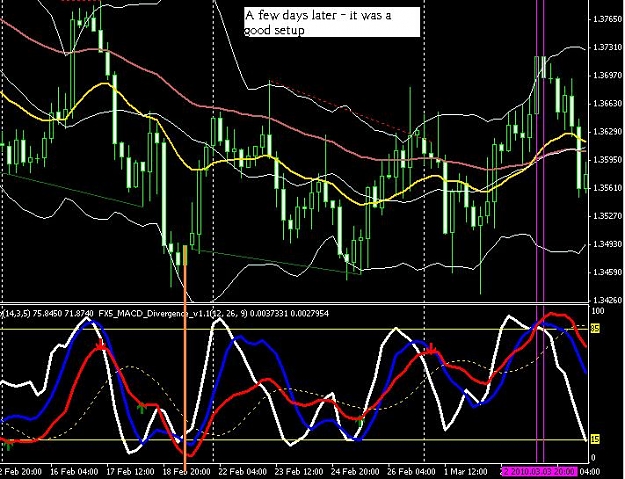Click the time axis label 22 Feb 04:00

point(242,472)
